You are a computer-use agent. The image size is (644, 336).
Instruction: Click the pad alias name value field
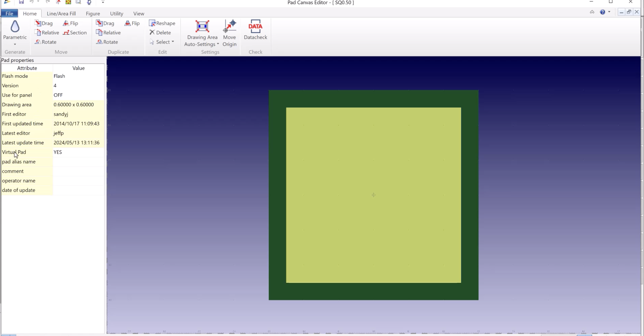(x=78, y=162)
